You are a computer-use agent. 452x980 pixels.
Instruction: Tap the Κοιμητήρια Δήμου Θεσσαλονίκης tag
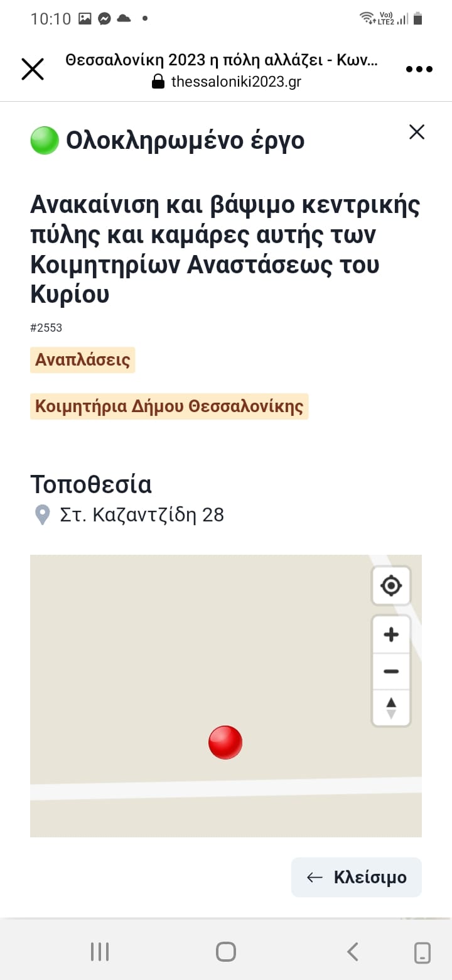(169, 406)
